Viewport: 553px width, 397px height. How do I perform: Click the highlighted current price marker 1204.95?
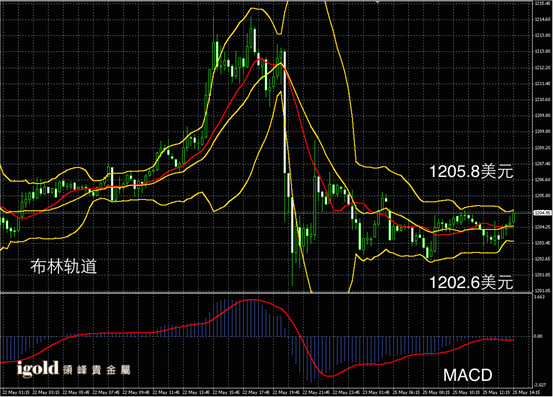click(542, 213)
